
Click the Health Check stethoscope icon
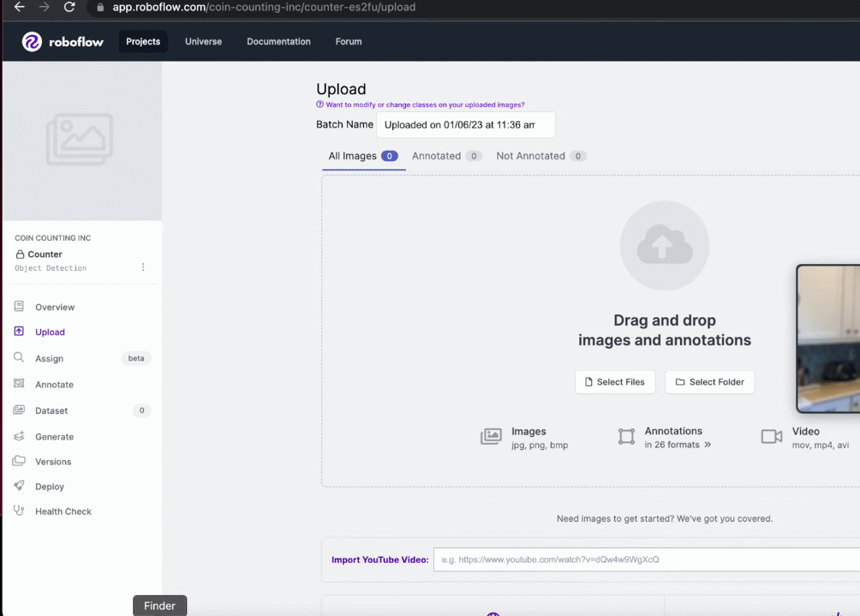[19, 510]
